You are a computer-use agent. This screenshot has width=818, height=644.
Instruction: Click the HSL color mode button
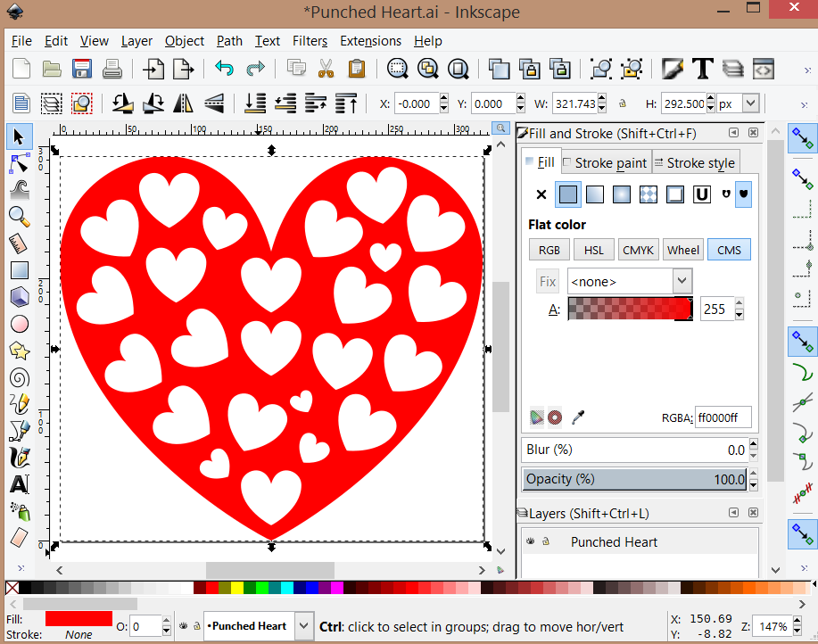[x=593, y=250]
